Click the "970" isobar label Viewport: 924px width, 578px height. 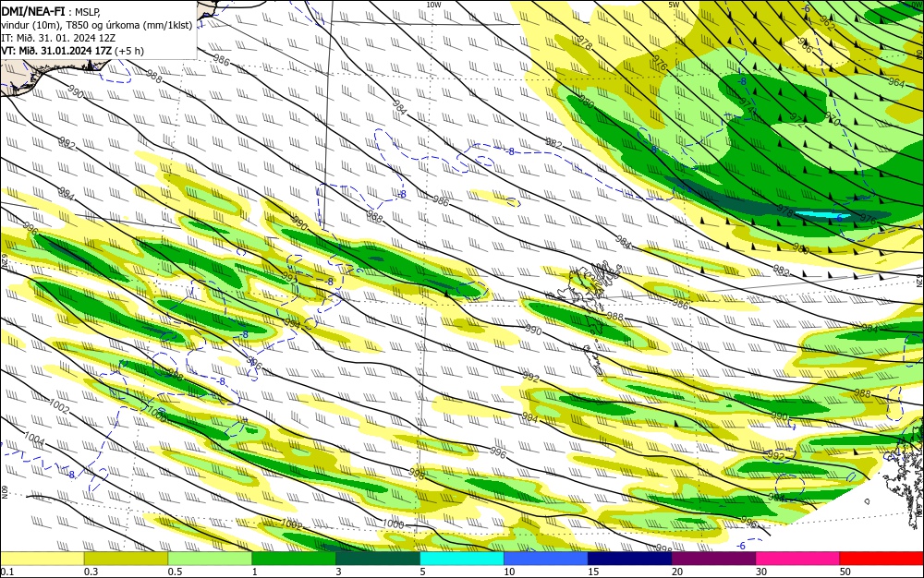tap(833, 118)
